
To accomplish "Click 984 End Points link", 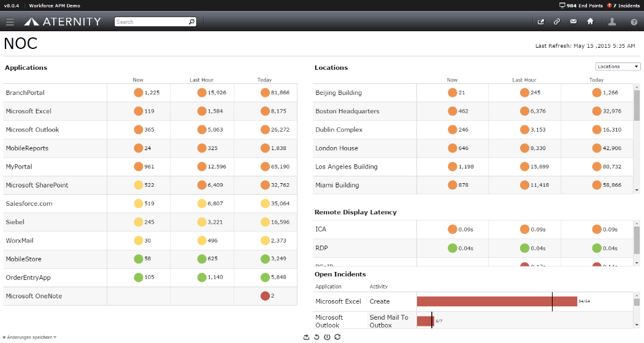I will (x=585, y=6).
